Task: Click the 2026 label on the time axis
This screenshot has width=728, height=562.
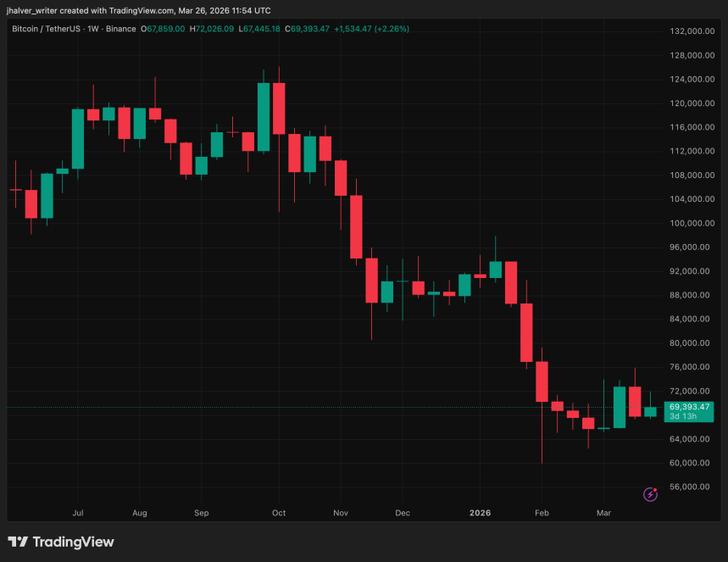Action: coord(480,513)
